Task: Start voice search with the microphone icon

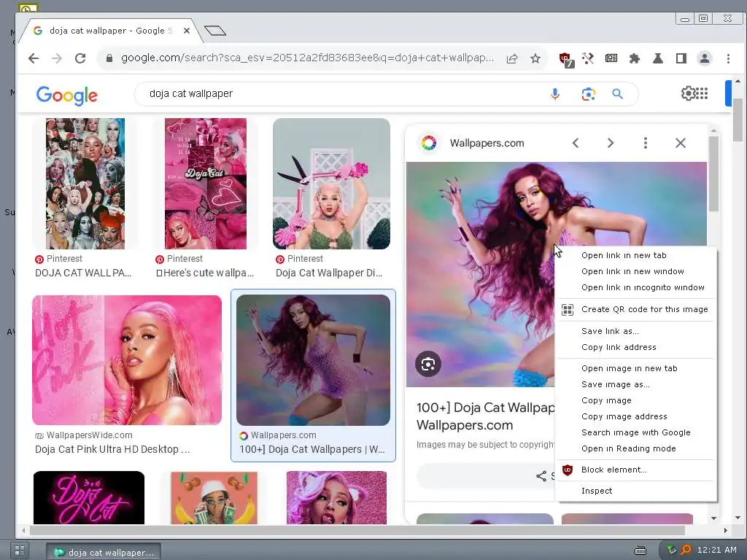Action: point(555,94)
